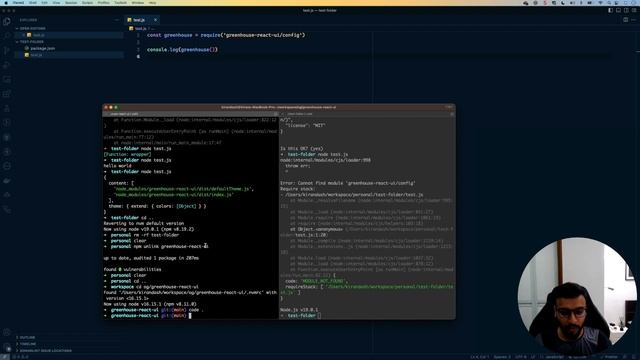Screen dimensions: 640x360
Task: Open Spotlight search in the menu bar
Action: (x=609, y=2)
